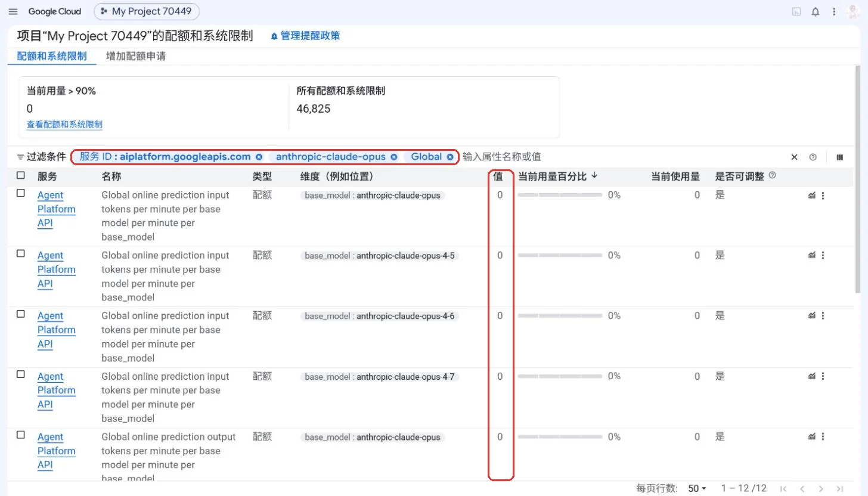Check the input tokens anthropic-claude-opus row checkbox
This screenshot has height=496, width=868.
[21, 193]
